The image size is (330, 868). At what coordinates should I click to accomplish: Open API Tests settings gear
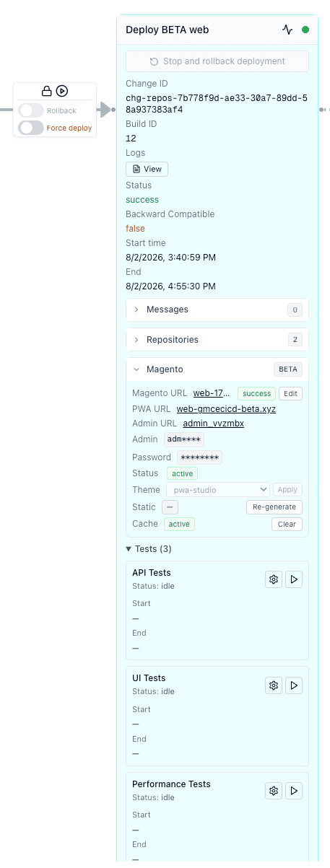274,579
